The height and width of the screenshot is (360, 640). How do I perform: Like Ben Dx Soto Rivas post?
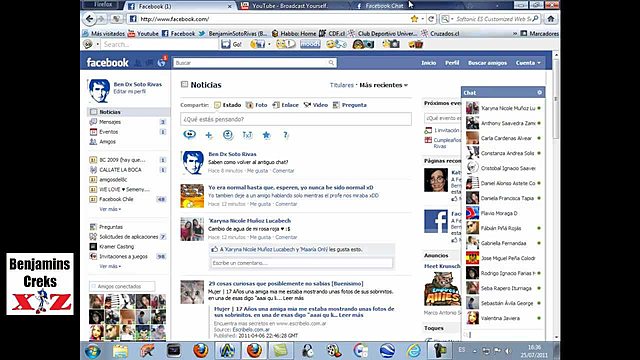tap(257, 171)
